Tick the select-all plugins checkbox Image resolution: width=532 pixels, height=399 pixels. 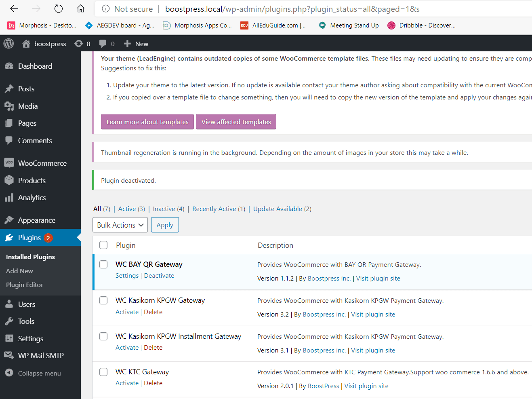[x=103, y=245]
